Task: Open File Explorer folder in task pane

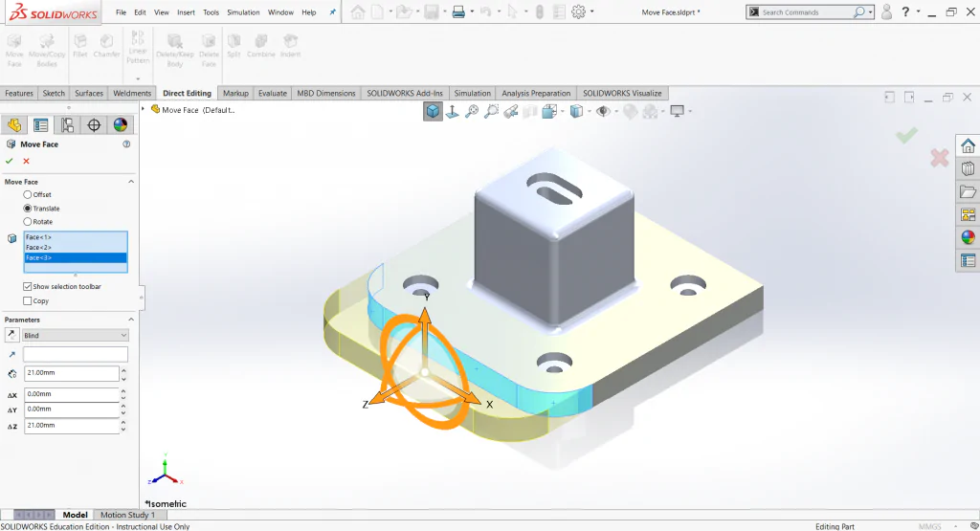Action: click(968, 191)
